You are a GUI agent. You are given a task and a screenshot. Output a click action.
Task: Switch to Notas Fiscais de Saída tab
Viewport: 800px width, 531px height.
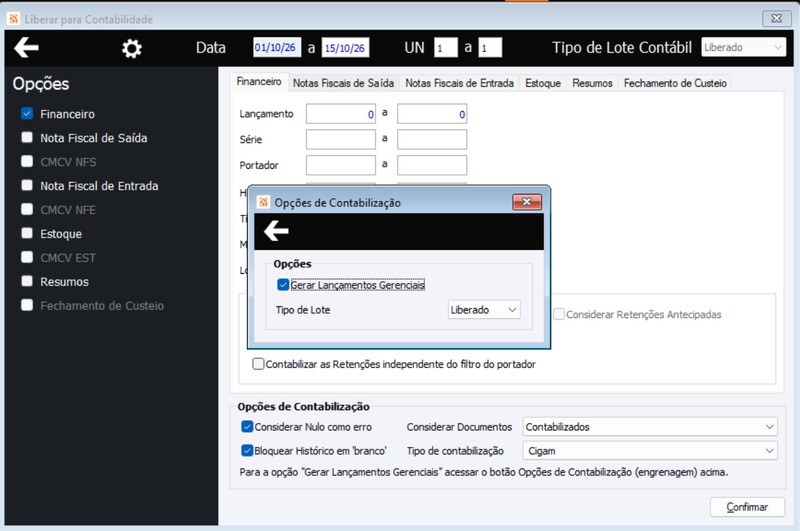[343, 83]
